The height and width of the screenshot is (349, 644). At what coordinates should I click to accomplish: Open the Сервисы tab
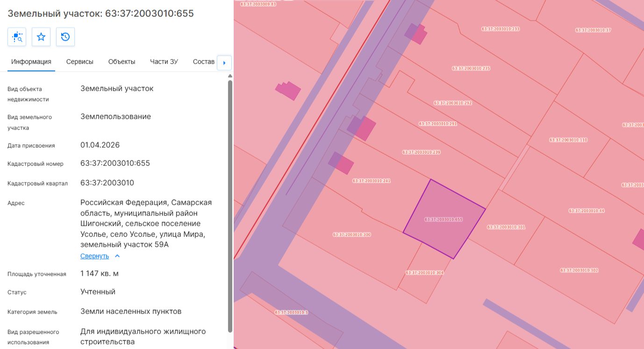tap(80, 62)
